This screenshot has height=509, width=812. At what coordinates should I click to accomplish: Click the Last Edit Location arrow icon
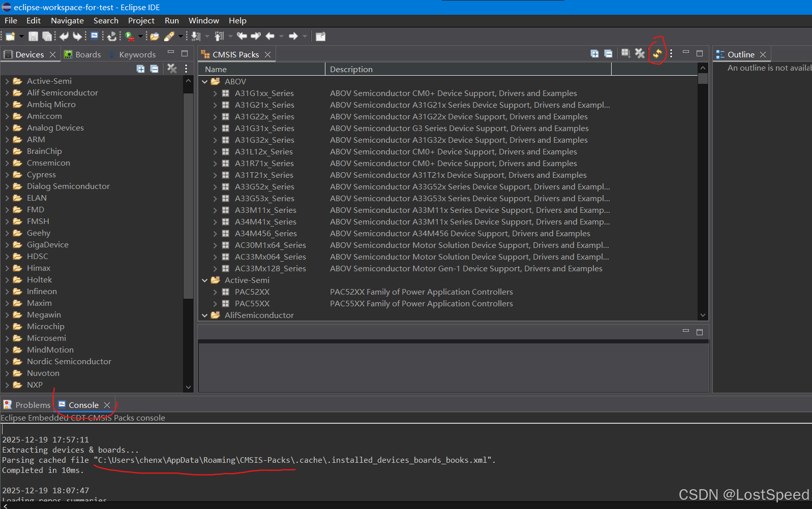click(242, 36)
